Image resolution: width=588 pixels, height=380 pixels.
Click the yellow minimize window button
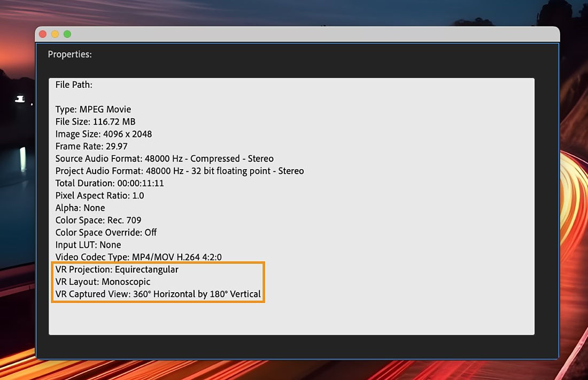point(55,34)
